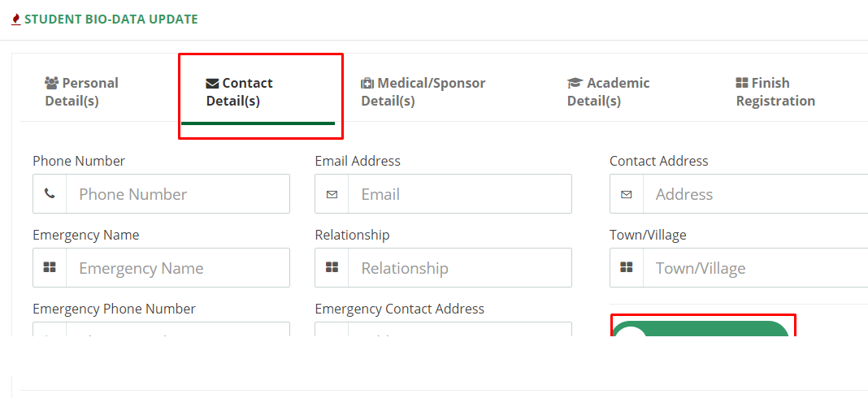Focus the Relationship input field
The height and width of the screenshot is (398, 868).
pos(459,268)
